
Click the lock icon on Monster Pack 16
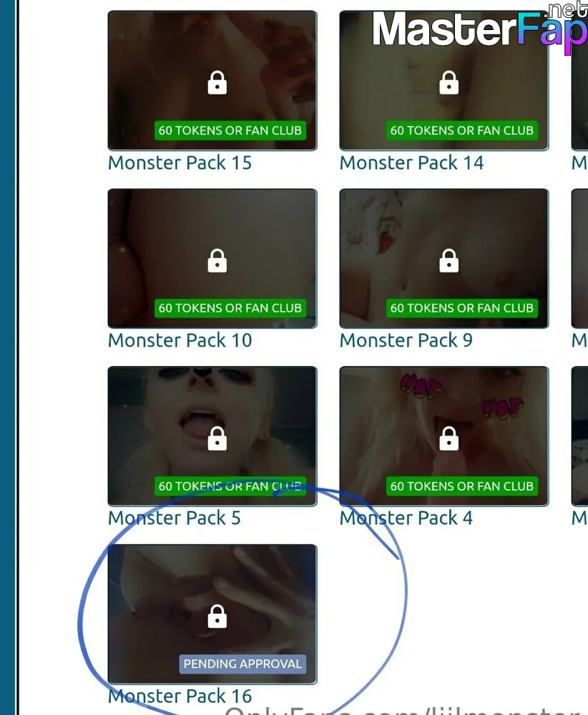(217, 616)
